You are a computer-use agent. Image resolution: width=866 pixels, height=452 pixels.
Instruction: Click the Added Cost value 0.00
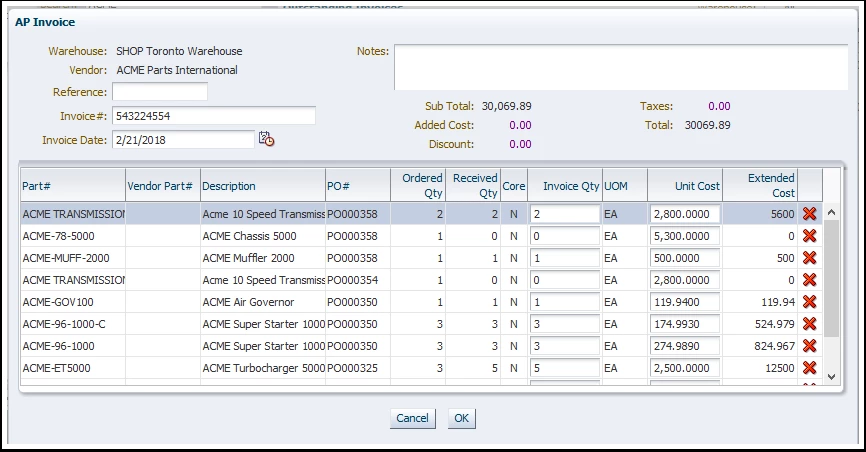click(520, 125)
